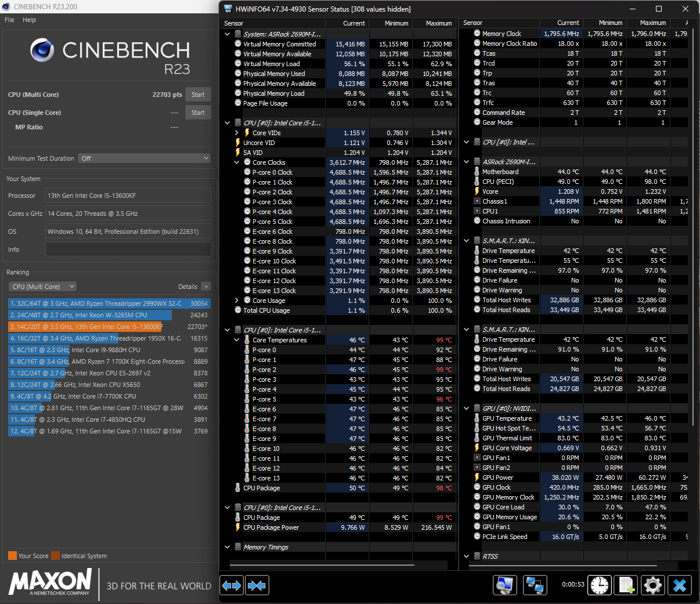
Task: Click GPU Power bolt icon
Action: click(x=477, y=478)
